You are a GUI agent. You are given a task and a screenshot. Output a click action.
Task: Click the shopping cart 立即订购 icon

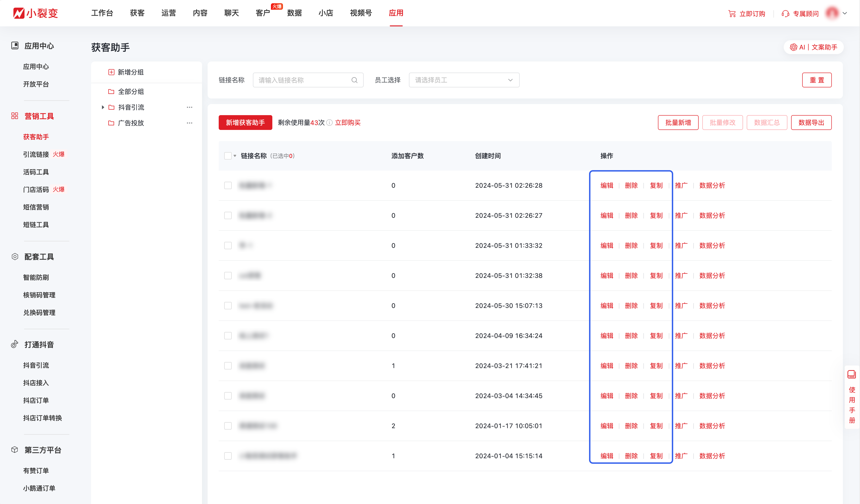click(732, 14)
